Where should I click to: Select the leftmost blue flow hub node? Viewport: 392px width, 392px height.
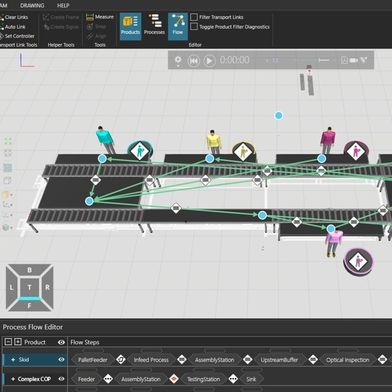89,201
